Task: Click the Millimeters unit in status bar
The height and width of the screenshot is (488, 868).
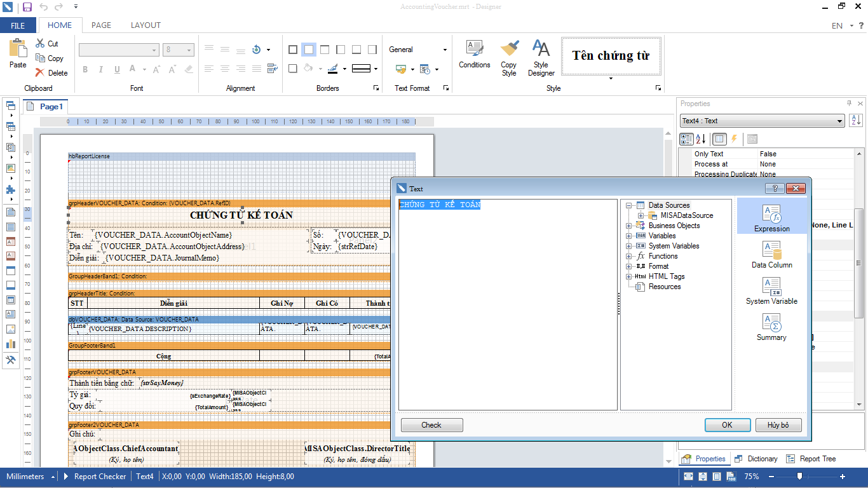Action: [25, 477]
